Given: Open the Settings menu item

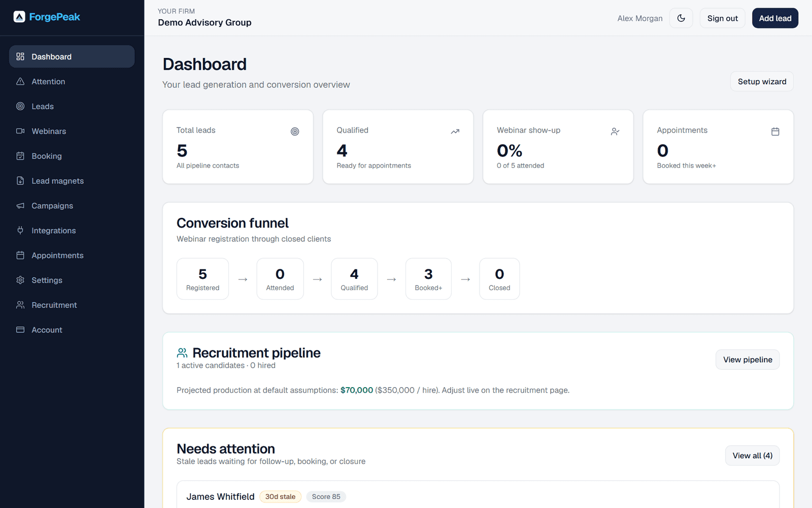Looking at the screenshot, I should [72, 280].
